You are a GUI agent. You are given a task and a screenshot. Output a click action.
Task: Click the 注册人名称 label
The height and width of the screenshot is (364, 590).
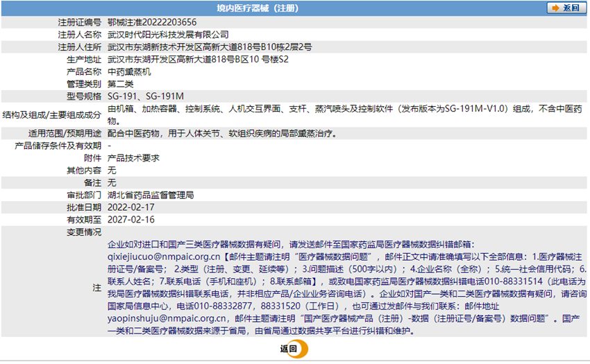click(x=79, y=35)
